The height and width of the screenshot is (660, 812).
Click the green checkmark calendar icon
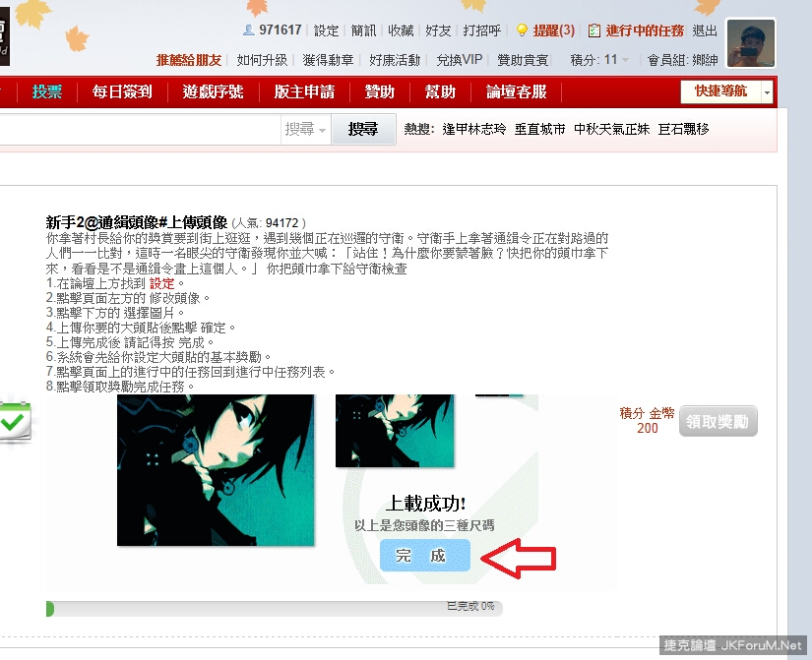click(x=16, y=422)
